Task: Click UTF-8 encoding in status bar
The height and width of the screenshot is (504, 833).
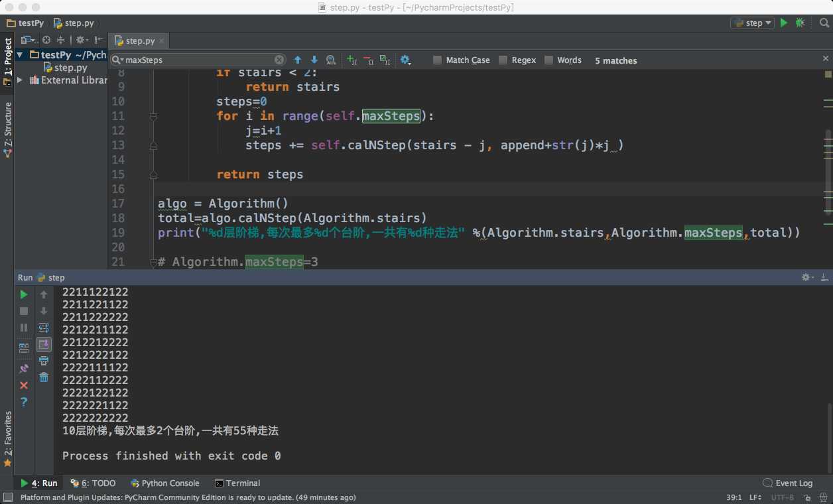Action: 783,497
